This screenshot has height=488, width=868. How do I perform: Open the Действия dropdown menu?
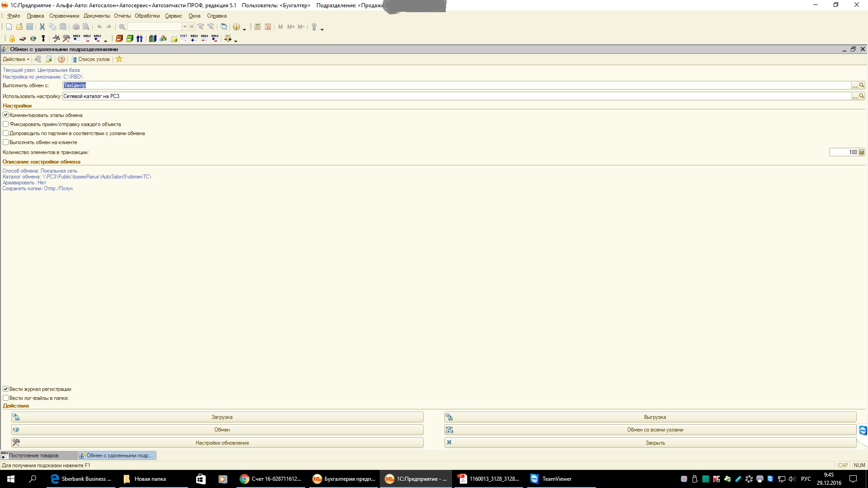pos(16,59)
